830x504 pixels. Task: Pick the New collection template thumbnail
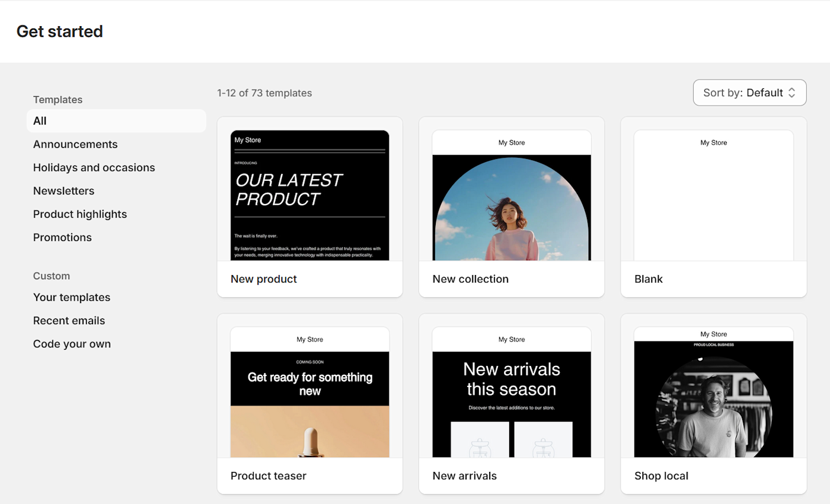512,195
